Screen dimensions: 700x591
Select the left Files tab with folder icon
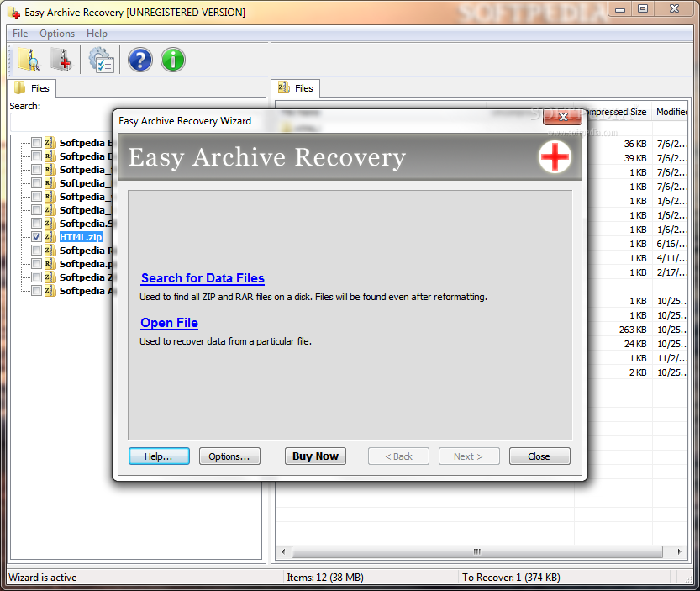click(x=32, y=88)
